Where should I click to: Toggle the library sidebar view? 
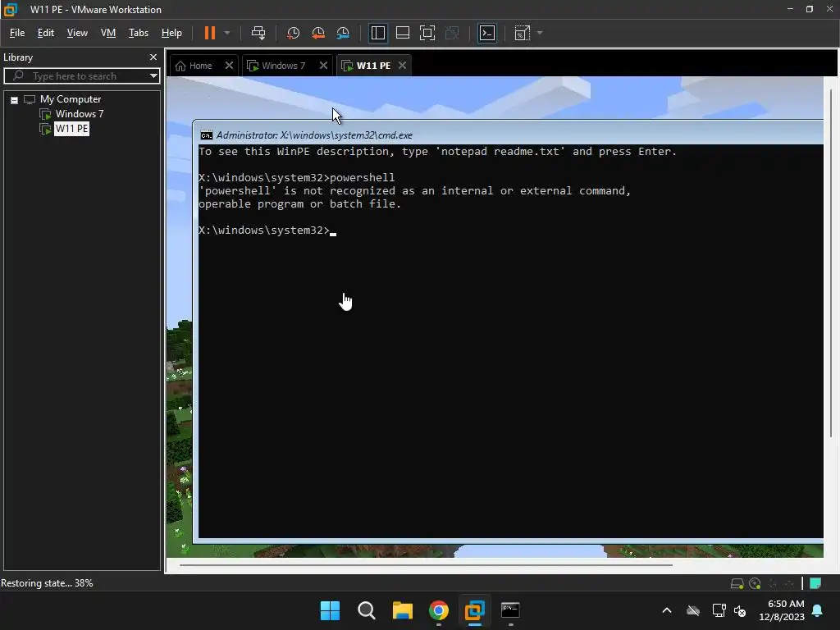(377, 33)
